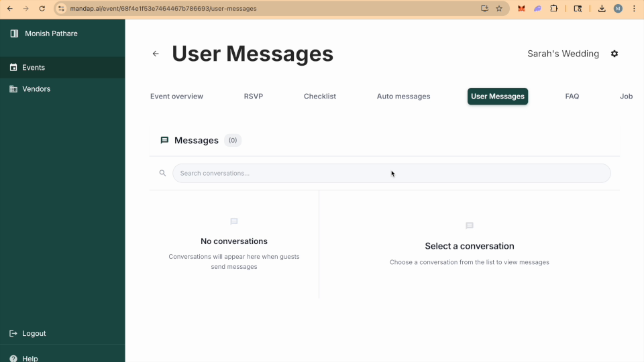The width and height of the screenshot is (644, 362).
Task: Click the Sarah's Wedding event name
Action: 563,54
